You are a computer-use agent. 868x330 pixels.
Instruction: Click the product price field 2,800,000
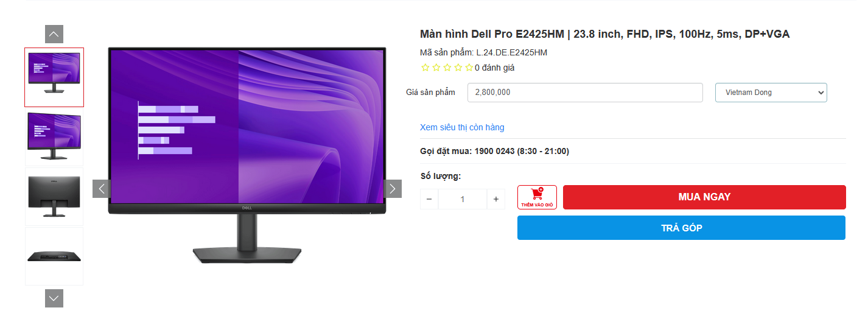click(x=585, y=93)
